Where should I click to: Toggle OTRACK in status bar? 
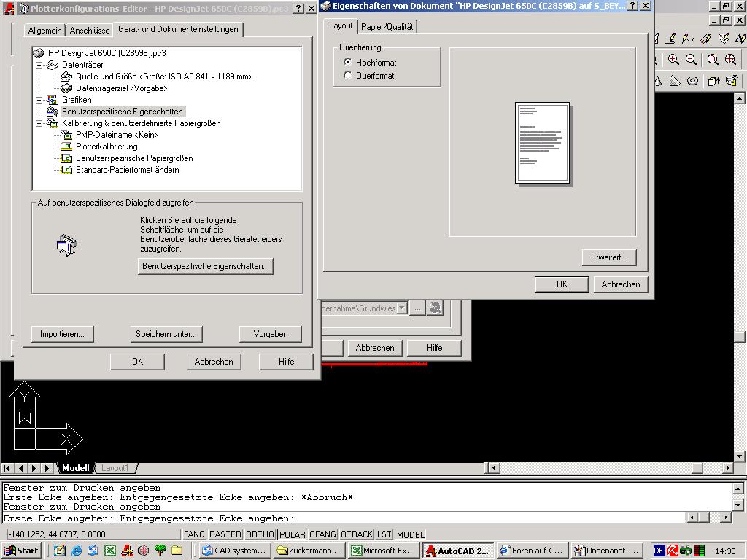(x=357, y=534)
